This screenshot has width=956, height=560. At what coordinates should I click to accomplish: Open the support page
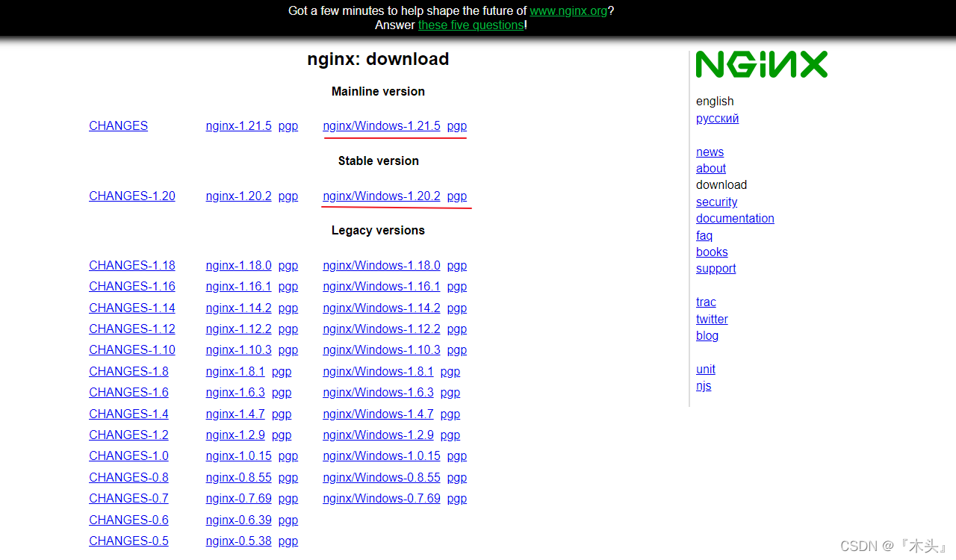coord(716,268)
